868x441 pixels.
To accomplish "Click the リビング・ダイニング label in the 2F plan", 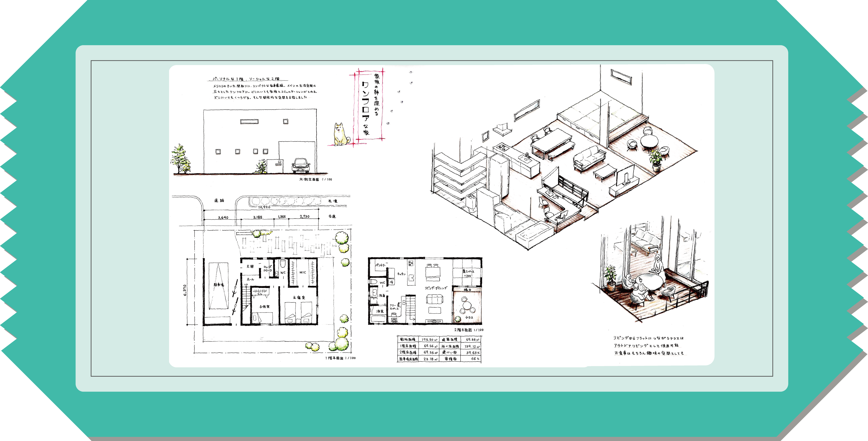I will 436,288.
